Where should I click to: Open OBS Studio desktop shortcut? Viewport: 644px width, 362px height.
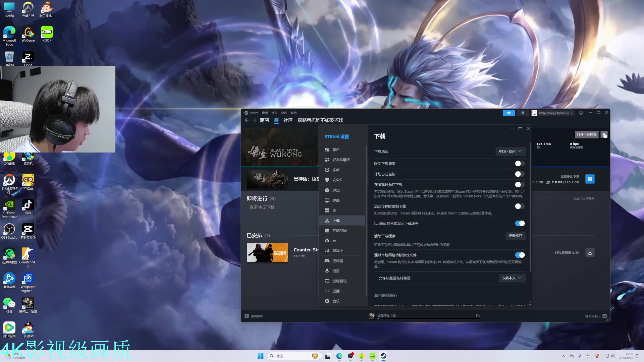[x=9, y=231]
